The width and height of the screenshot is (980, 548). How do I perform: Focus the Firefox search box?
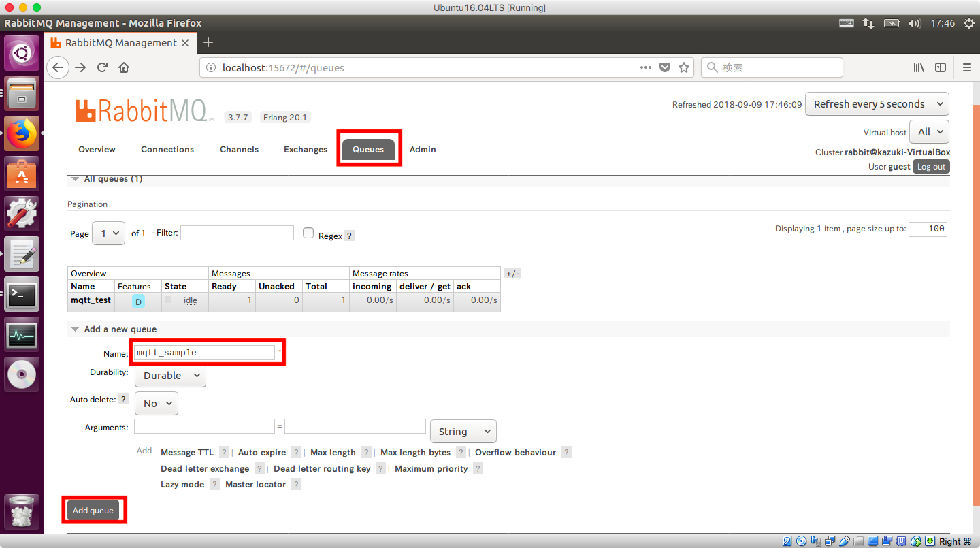(772, 67)
